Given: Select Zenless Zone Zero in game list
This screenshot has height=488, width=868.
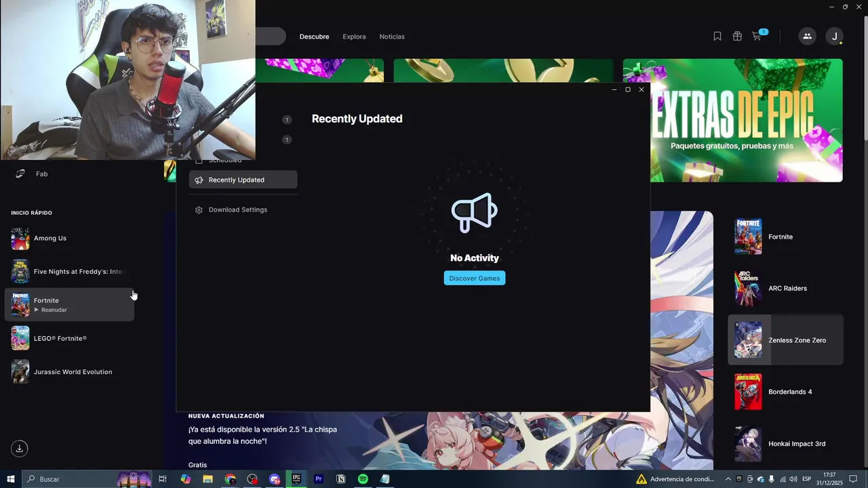Looking at the screenshot, I should [785, 340].
